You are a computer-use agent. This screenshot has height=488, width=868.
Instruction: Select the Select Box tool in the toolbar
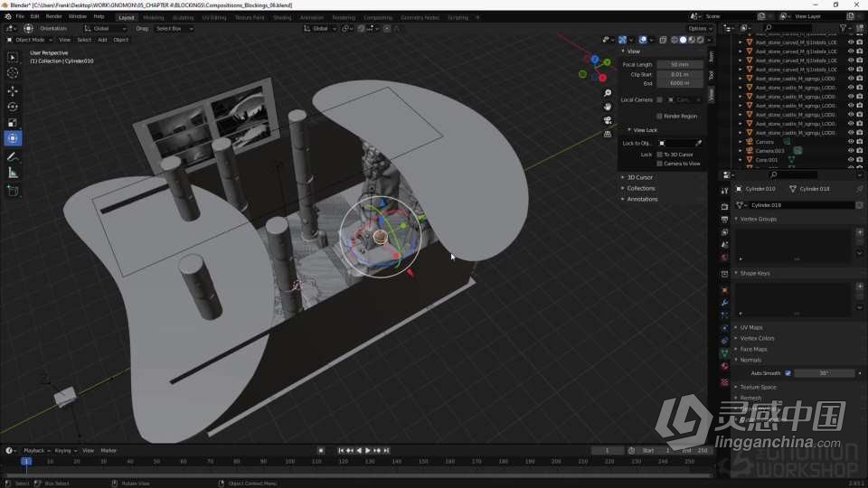tap(13, 57)
